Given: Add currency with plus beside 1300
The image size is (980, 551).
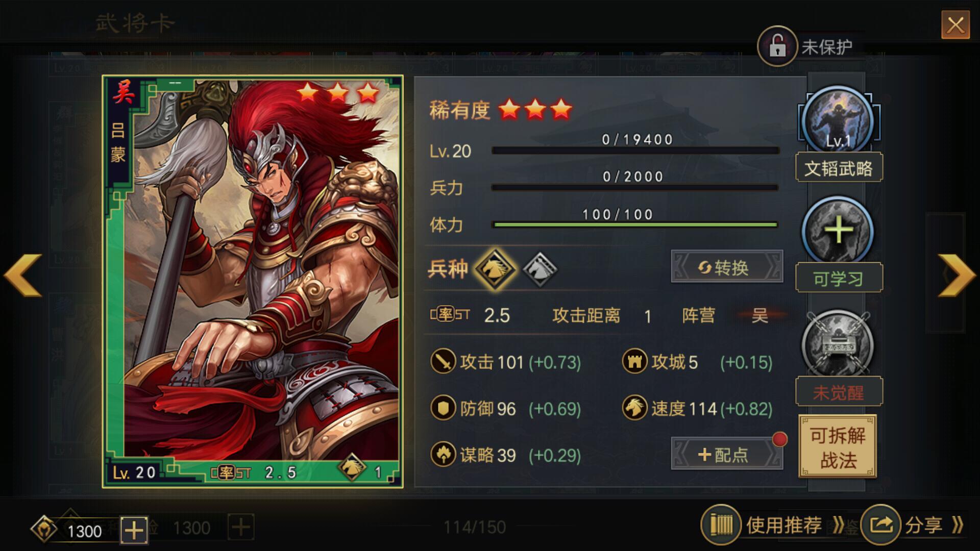Looking at the screenshot, I should click(134, 530).
